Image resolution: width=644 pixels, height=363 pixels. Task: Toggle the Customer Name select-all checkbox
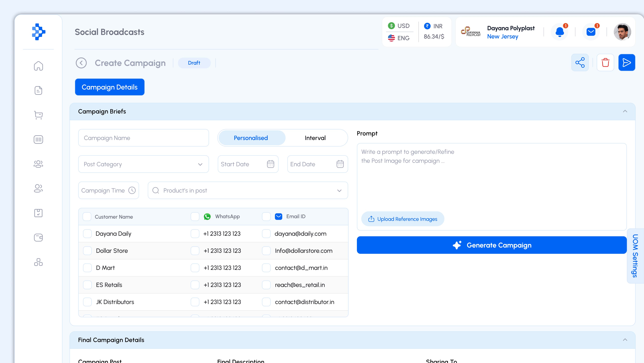point(87,217)
